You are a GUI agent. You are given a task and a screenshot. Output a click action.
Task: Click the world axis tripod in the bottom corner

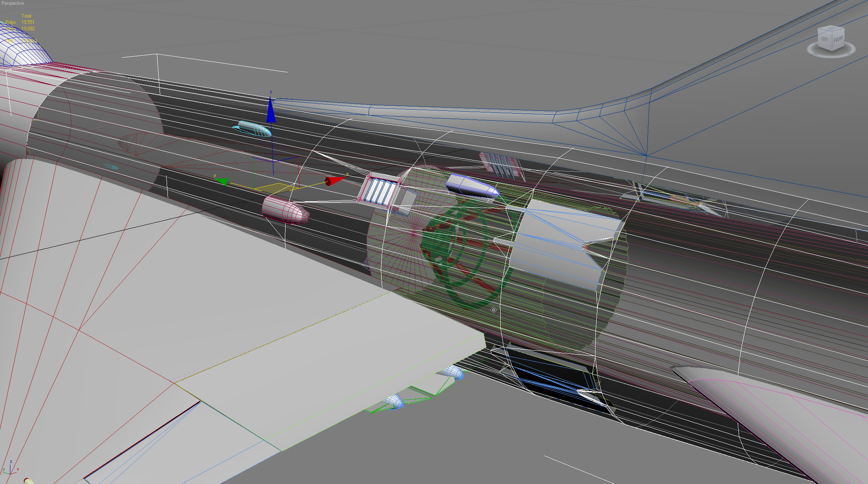pos(10,468)
